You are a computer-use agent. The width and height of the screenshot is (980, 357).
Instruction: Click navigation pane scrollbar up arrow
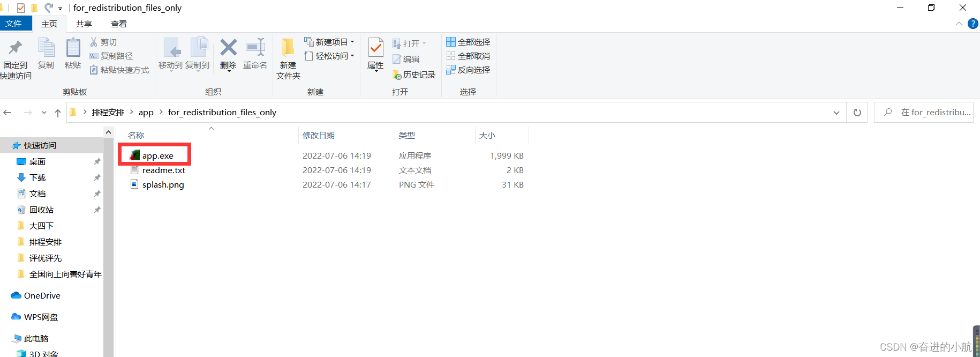[108, 132]
